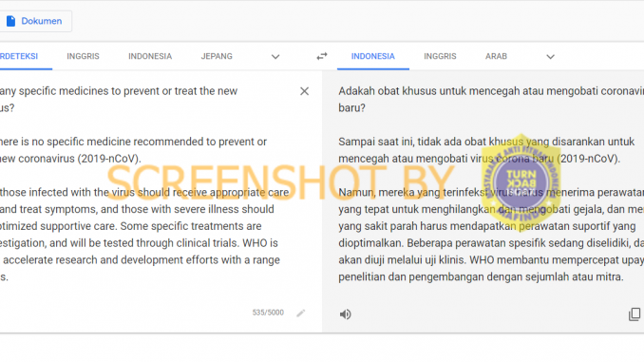The width and height of the screenshot is (644, 362).
Task: Click the pencil edit icon
Action: [301, 314]
